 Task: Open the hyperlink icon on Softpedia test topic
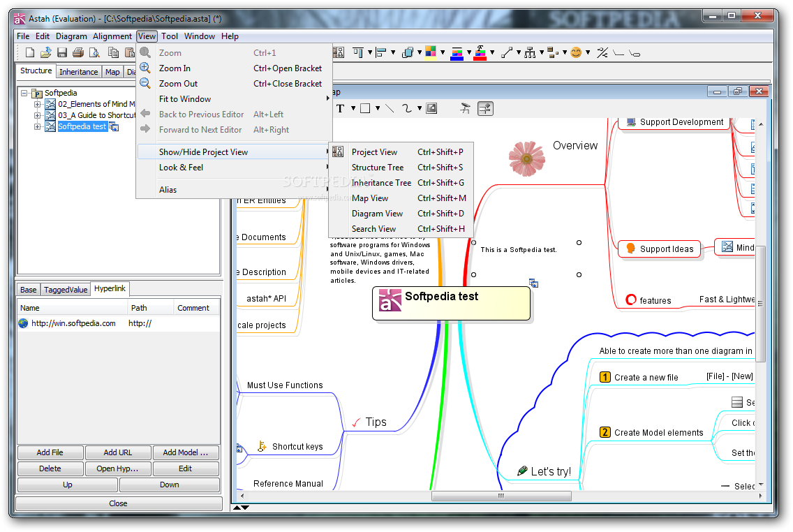pos(533,283)
